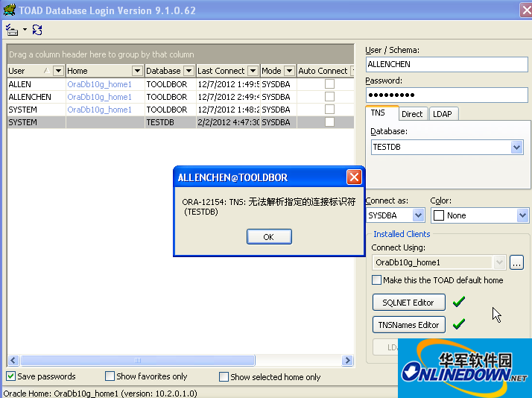This screenshot has height=398, width=532.
Task: Open the arrow beside the connection list icon
Action: pyautogui.click(x=25, y=30)
